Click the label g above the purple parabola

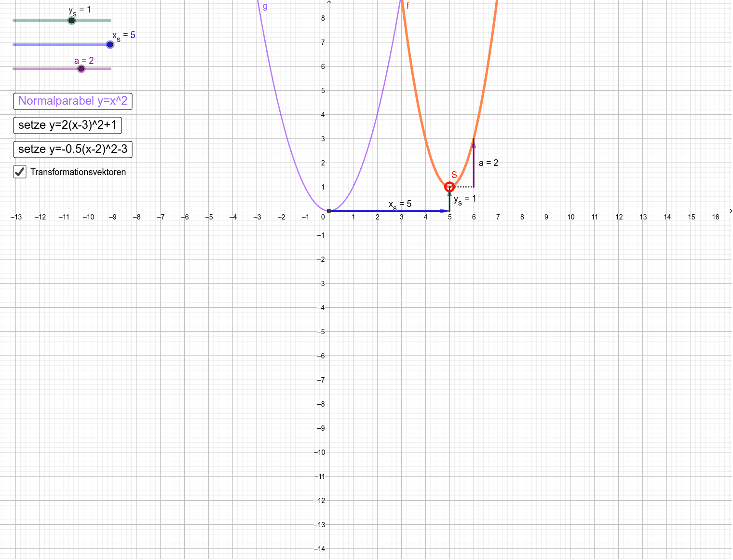pos(264,6)
